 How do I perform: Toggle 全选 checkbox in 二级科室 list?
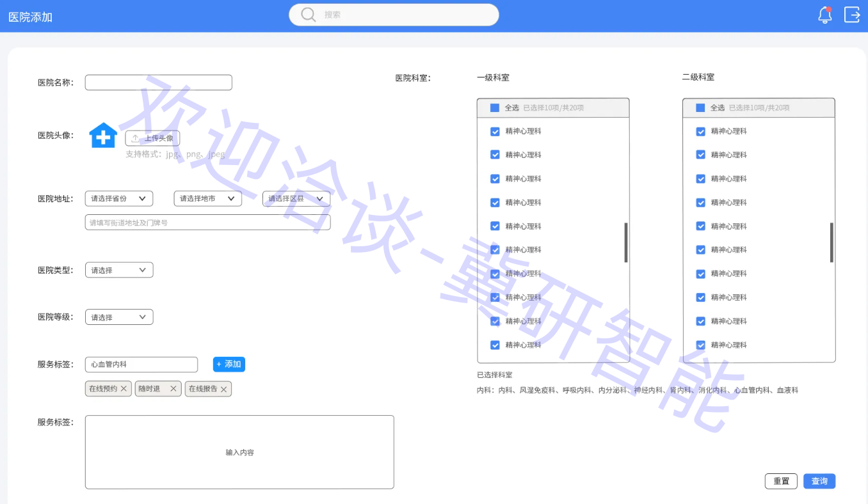click(700, 108)
